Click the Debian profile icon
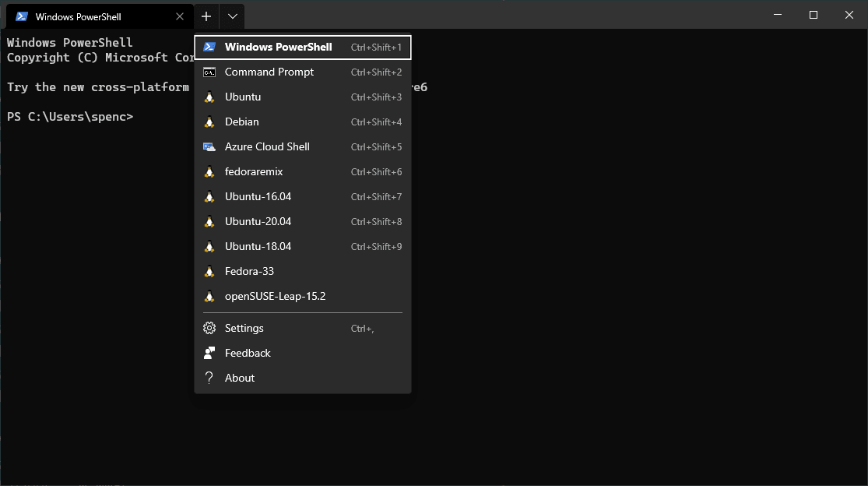The height and width of the screenshot is (486, 868). pos(209,121)
